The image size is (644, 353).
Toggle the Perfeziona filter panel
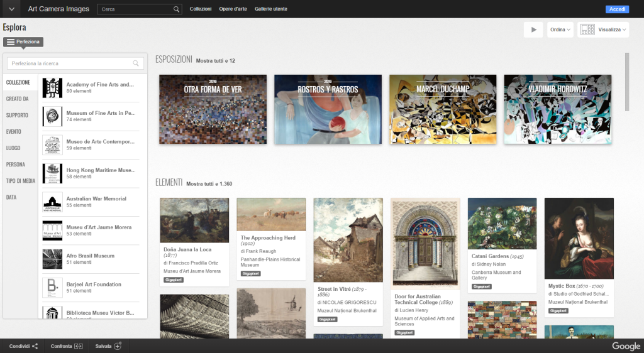(x=23, y=41)
